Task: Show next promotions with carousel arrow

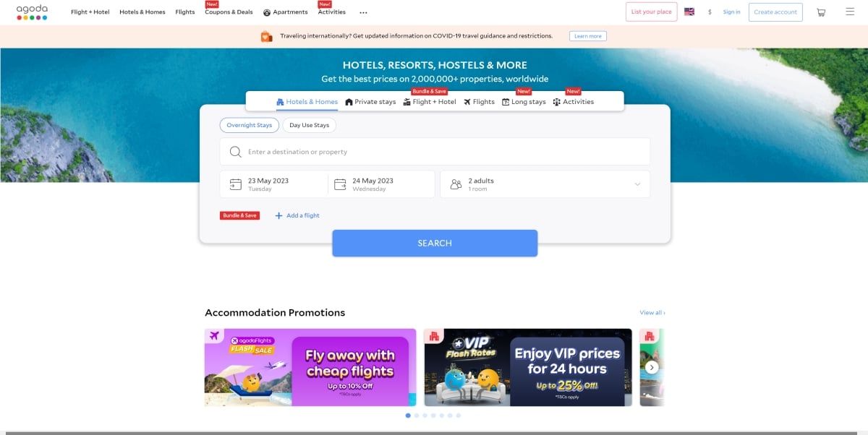Action: click(652, 367)
